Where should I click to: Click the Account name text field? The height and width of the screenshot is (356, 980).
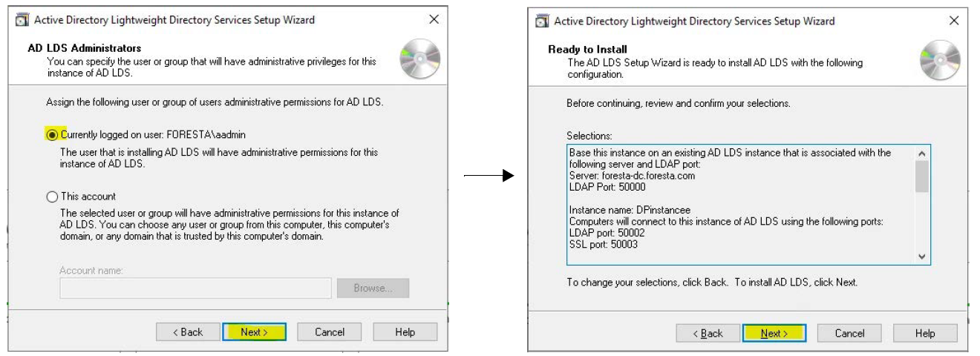(x=195, y=289)
